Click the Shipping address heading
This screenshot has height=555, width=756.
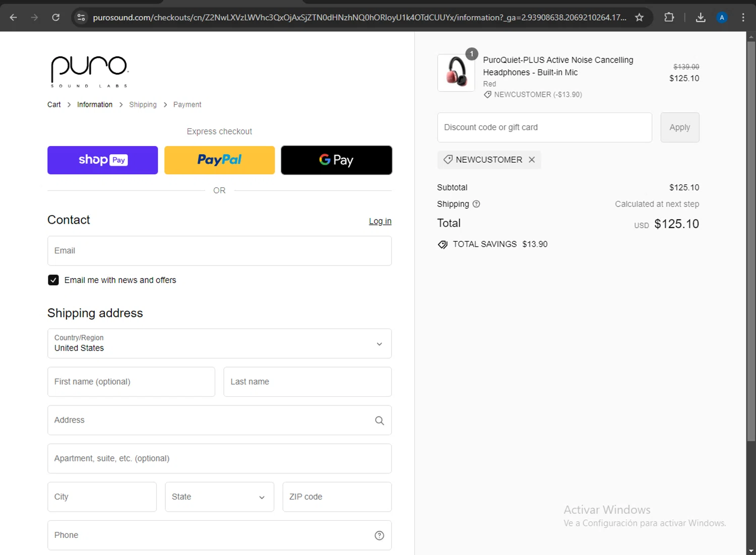95,313
